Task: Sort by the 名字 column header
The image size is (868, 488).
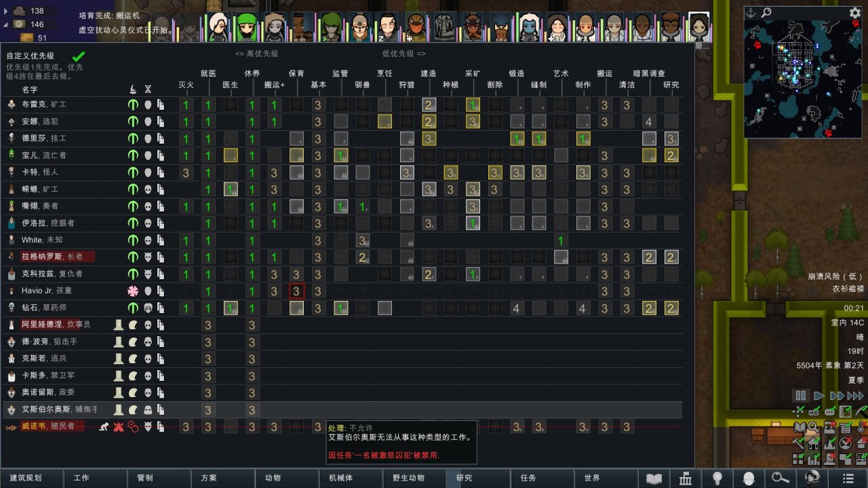Action: 29,89
